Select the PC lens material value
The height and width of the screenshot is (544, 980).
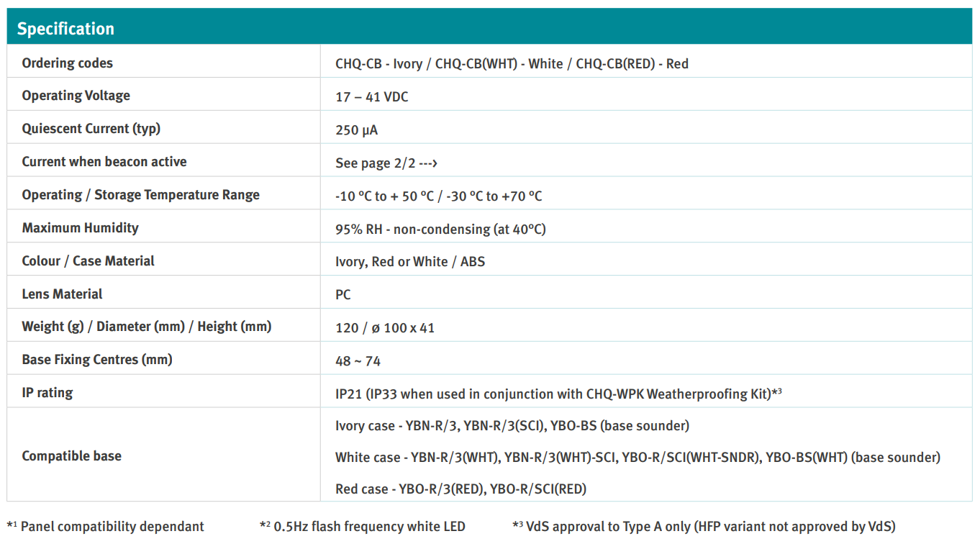coord(343,295)
